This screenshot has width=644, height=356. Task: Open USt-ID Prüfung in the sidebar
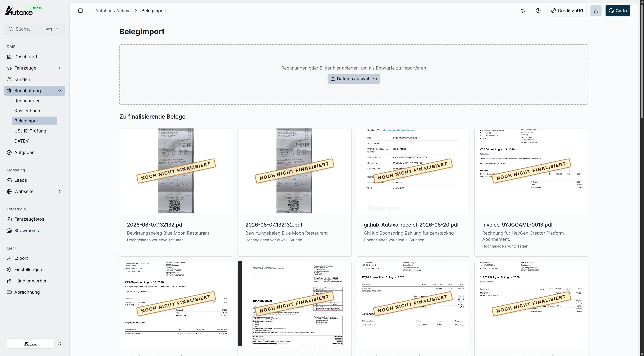pyautogui.click(x=30, y=131)
